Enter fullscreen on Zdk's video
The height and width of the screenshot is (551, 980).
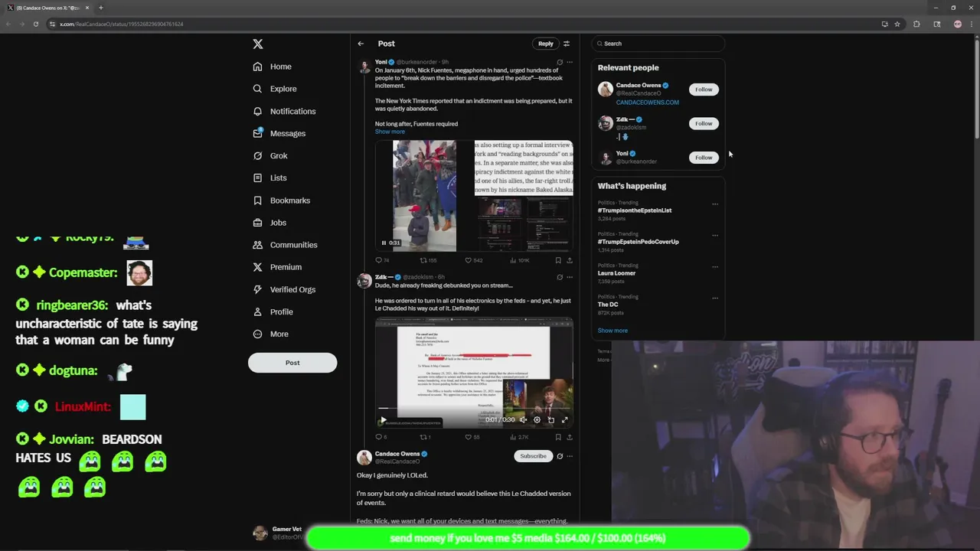pyautogui.click(x=565, y=419)
